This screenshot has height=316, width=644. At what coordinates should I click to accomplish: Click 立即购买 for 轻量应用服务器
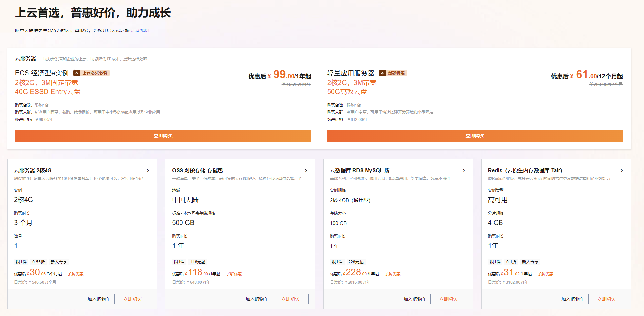(475, 136)
